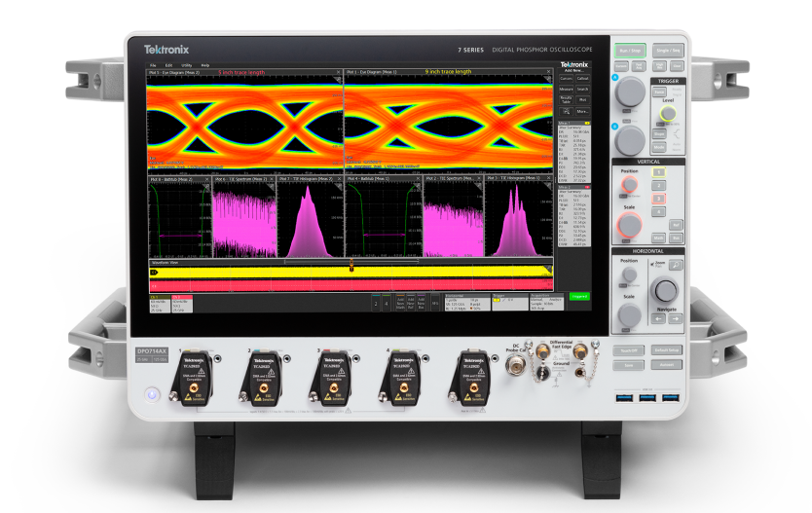Screen dimensions: 812x513
Task: Hit the Navigate left arrow button
Action: (658, 319)
